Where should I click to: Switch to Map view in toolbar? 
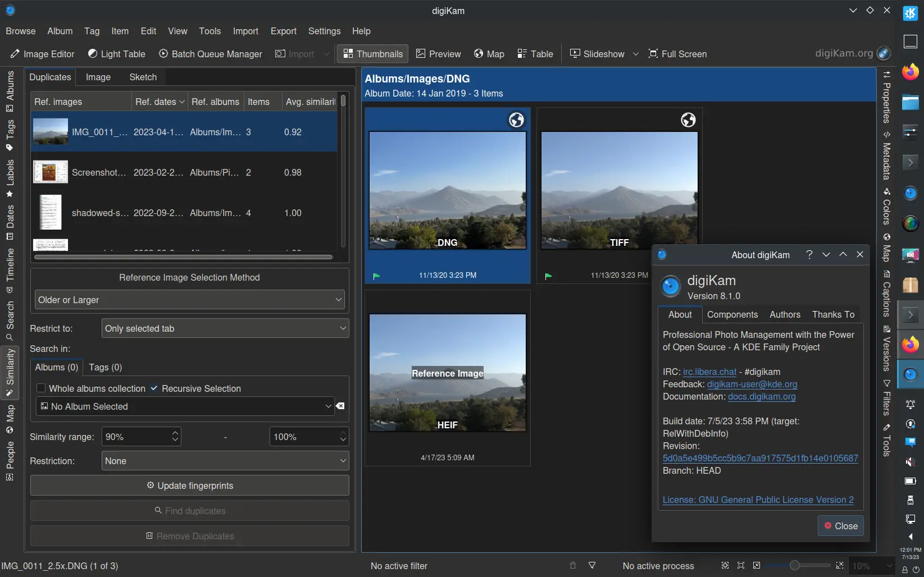pos(489,54)
